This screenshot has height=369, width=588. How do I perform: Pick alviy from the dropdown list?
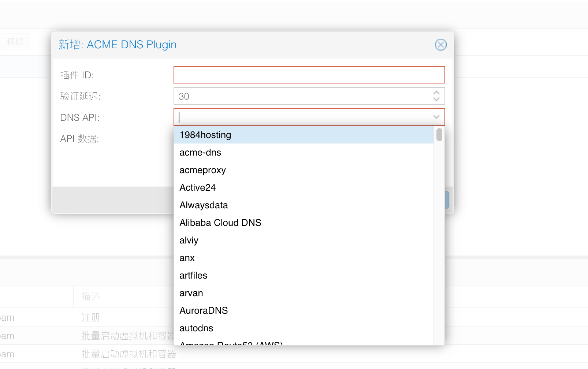pos(304,240)
